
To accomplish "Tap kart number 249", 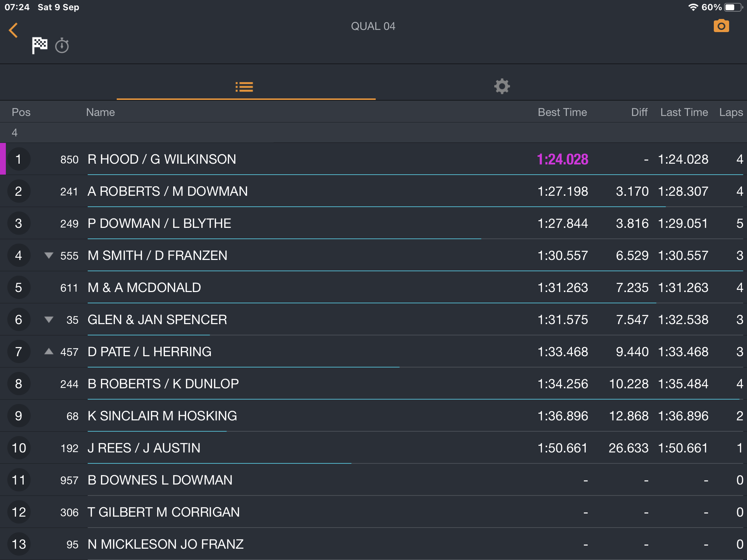I will pos(69,224).
